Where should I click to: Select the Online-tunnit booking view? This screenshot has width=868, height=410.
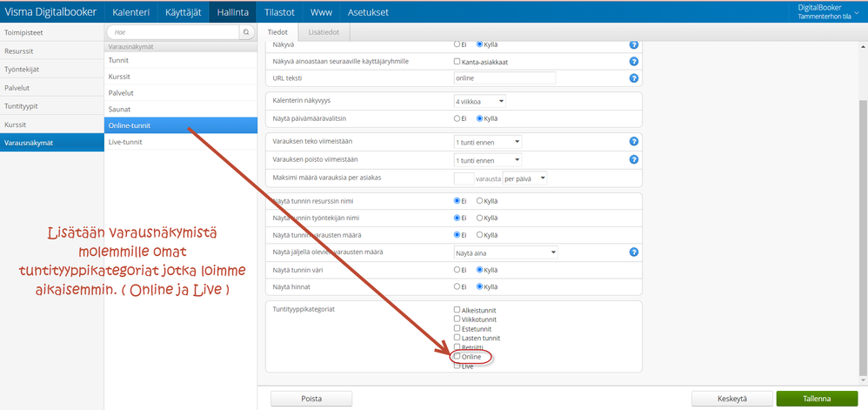pos(180,125)
